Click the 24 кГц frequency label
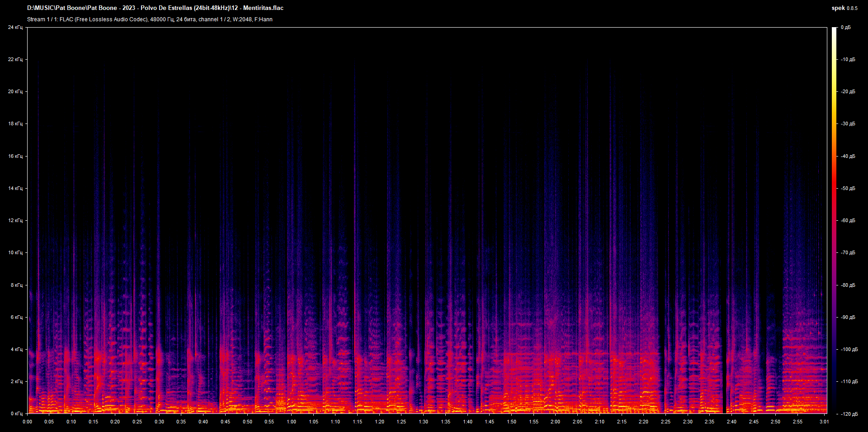868x432 pixels. point(15,28)
